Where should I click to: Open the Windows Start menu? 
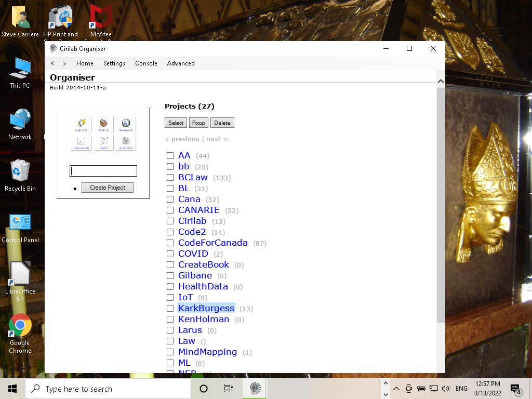pyautogui.click(x=12, y=389)
